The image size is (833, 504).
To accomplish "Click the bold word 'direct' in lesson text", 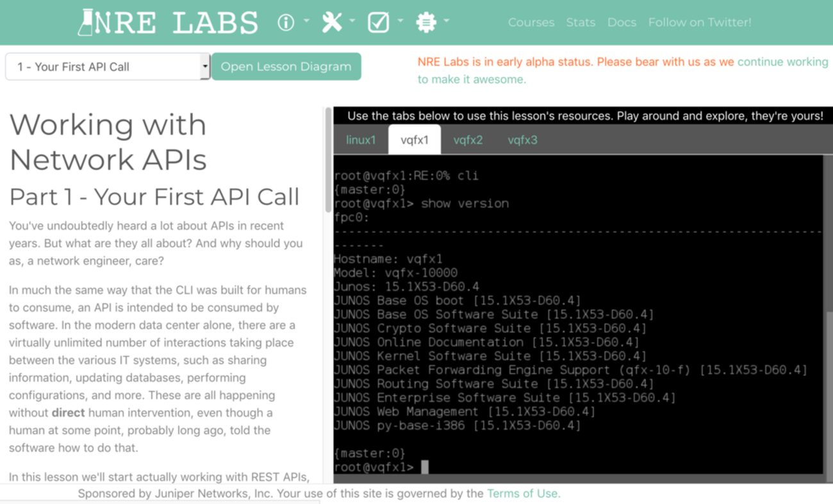I will (68, 413).
